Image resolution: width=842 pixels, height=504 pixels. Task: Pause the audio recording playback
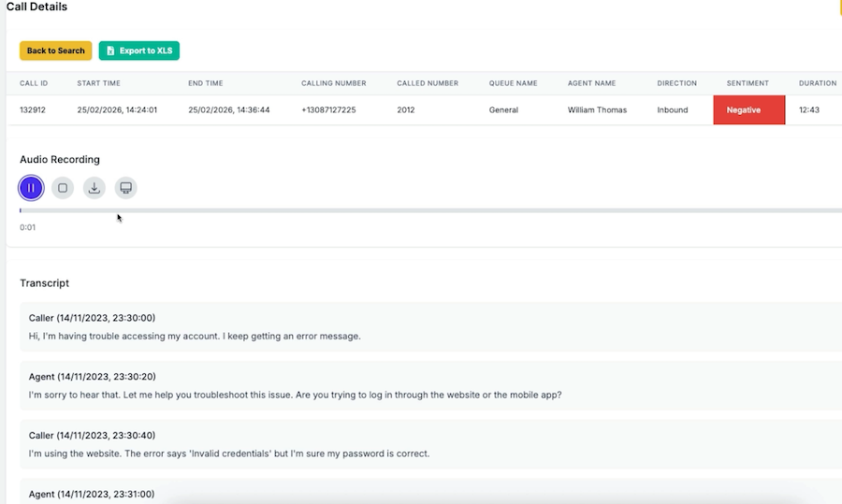click(x=31, y=188)
